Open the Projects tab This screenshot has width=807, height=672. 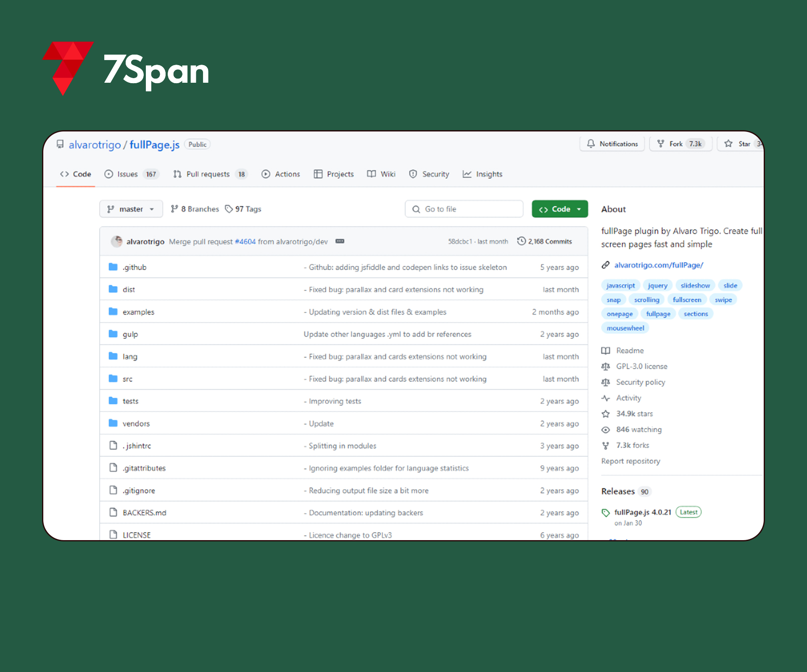click(x=334, y=174)
